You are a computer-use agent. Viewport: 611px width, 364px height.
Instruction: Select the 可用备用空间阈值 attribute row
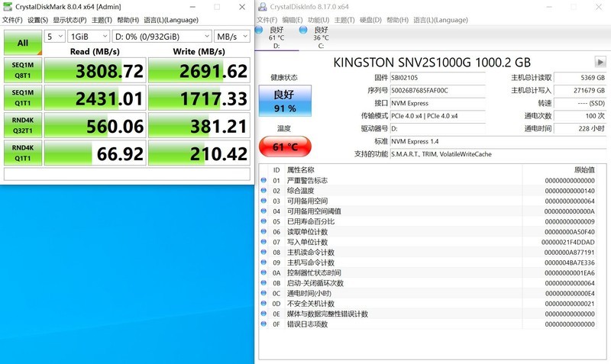pos(428,211)
